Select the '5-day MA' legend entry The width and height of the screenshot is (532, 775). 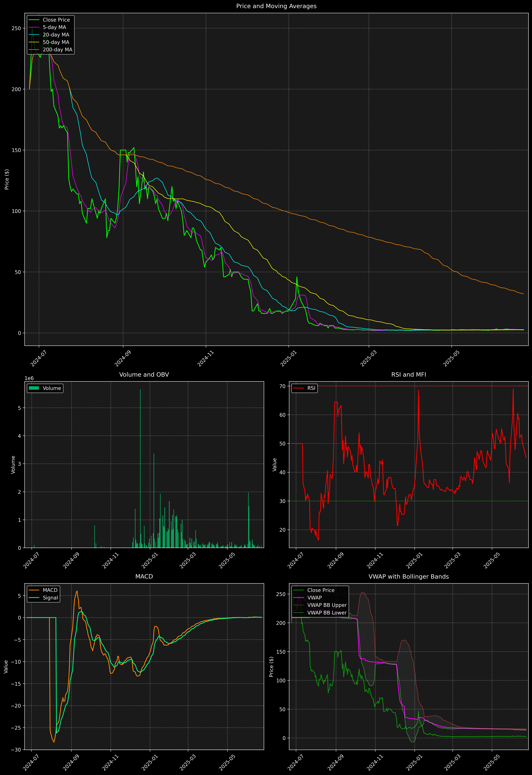coord(54,27)
